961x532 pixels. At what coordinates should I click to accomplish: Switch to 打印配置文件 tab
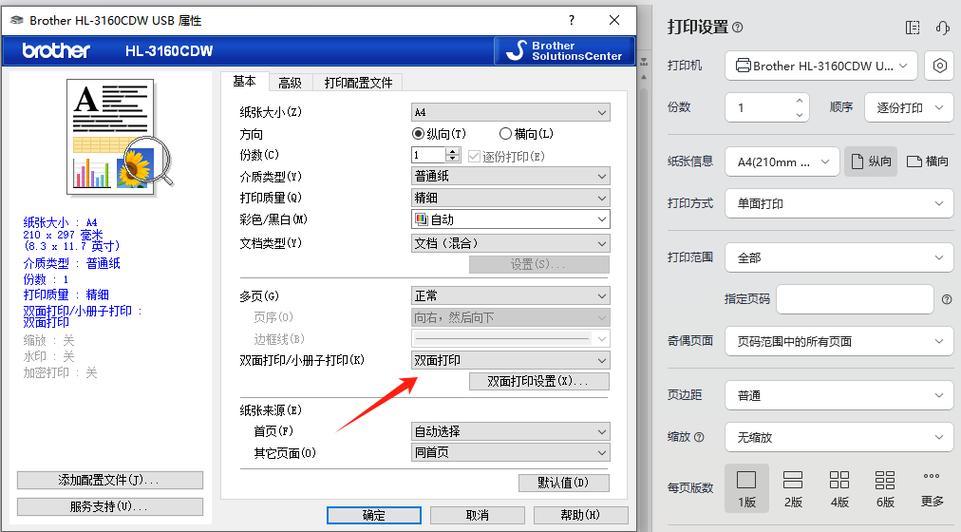[x=358, y=83]
